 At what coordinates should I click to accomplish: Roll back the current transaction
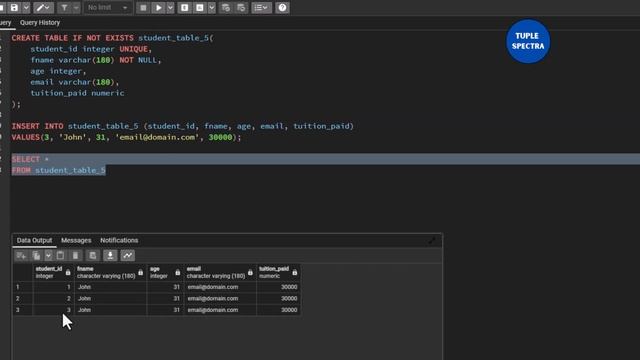[x=241, y=7]
